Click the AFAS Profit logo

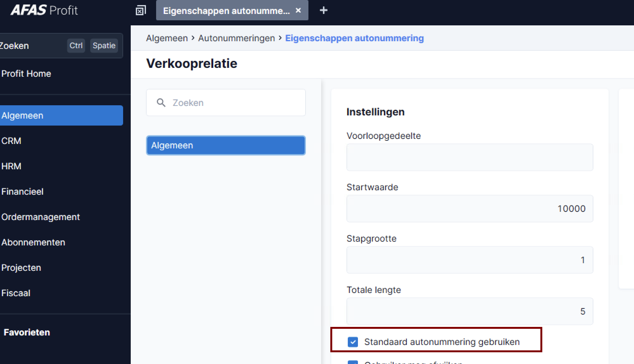[44, 10]
